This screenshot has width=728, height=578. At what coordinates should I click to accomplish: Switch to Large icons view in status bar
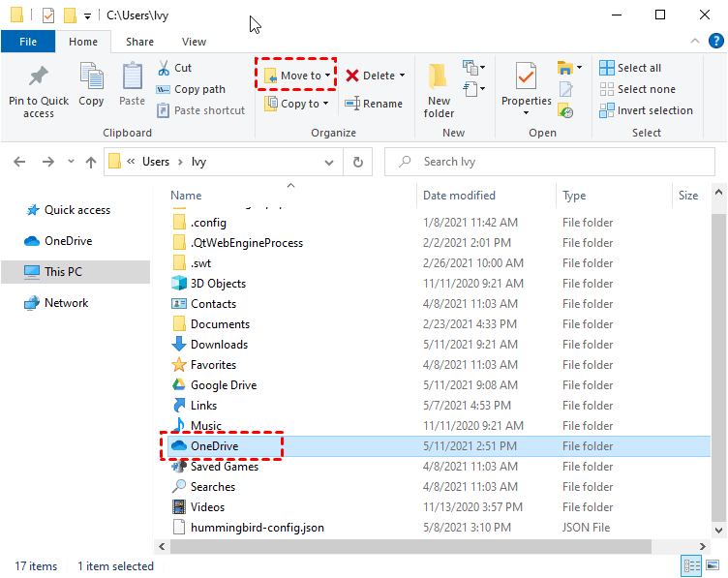click(713, 566)
